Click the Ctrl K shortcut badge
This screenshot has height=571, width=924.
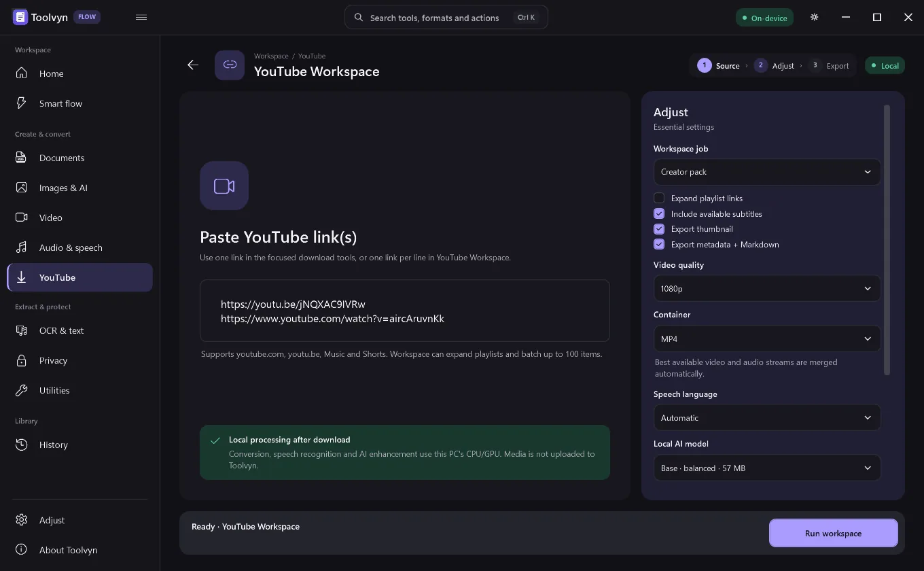pos(527,18)
